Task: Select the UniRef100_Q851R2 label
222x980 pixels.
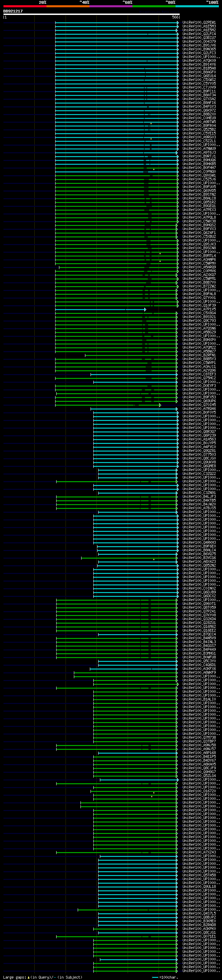Action: [199, 202]
